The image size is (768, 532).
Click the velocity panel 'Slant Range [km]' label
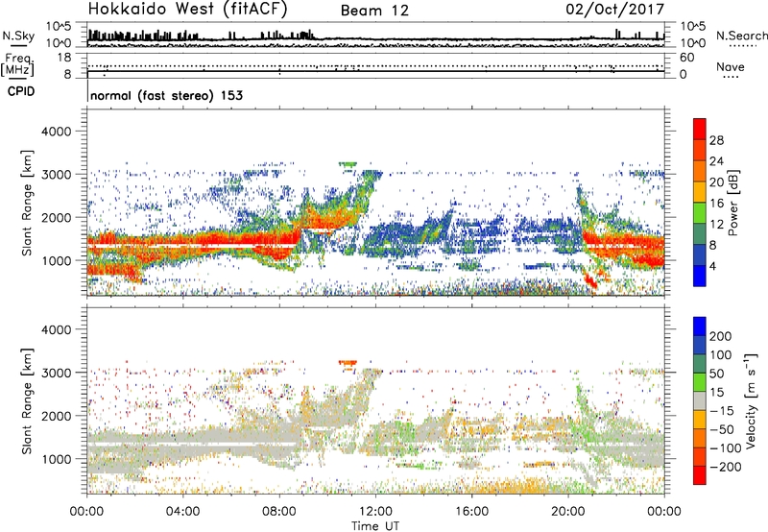(27, 401)
